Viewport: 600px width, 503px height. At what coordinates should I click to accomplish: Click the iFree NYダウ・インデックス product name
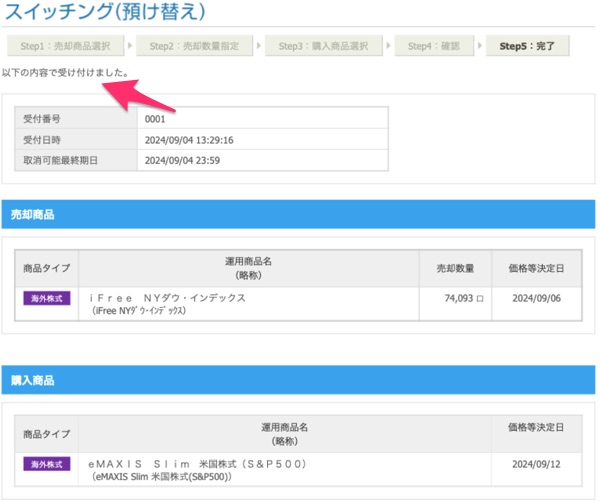167,298
